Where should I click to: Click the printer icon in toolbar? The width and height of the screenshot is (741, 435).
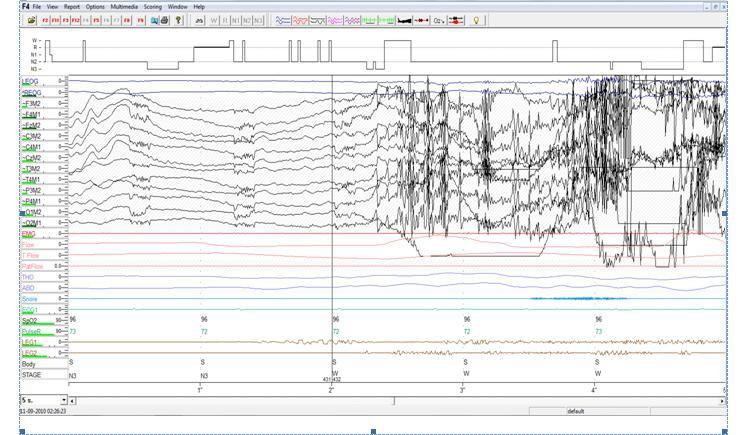pos(166,20)
